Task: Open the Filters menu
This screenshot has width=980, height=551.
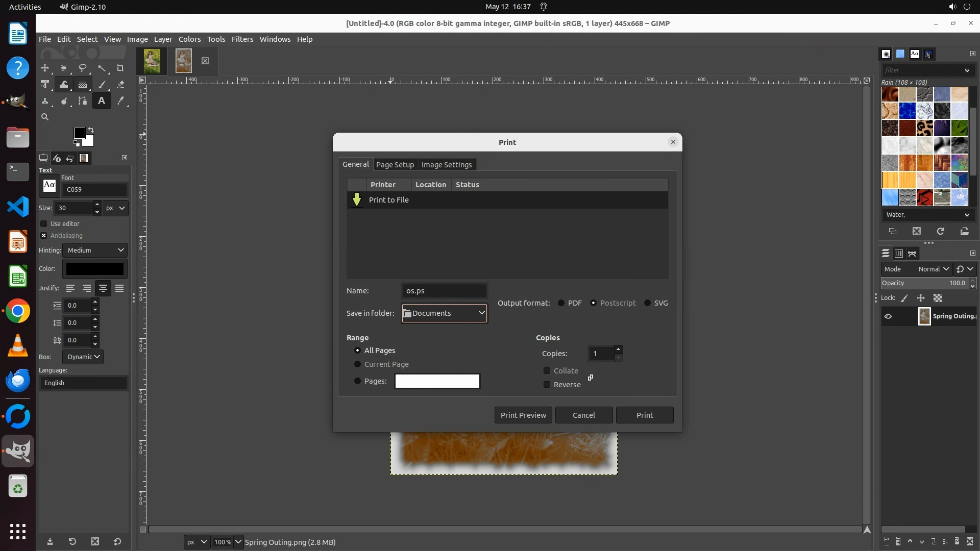Action: pos(242,39)
